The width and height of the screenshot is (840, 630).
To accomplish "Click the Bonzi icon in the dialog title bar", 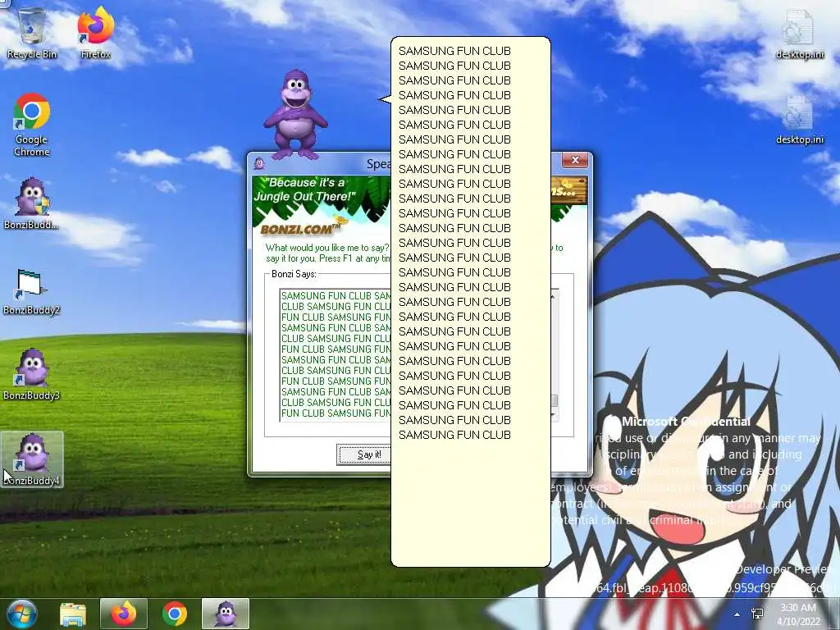I will point(259,163).
